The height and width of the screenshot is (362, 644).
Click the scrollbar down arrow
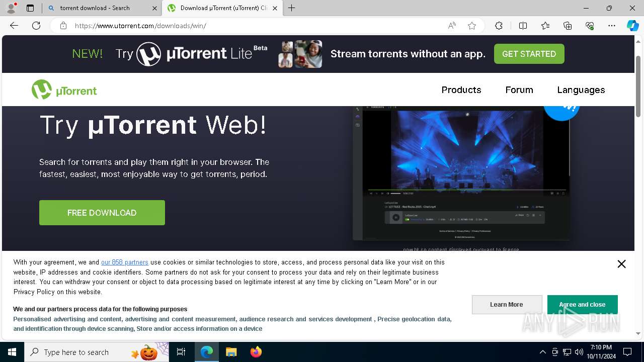pos(638,333)
